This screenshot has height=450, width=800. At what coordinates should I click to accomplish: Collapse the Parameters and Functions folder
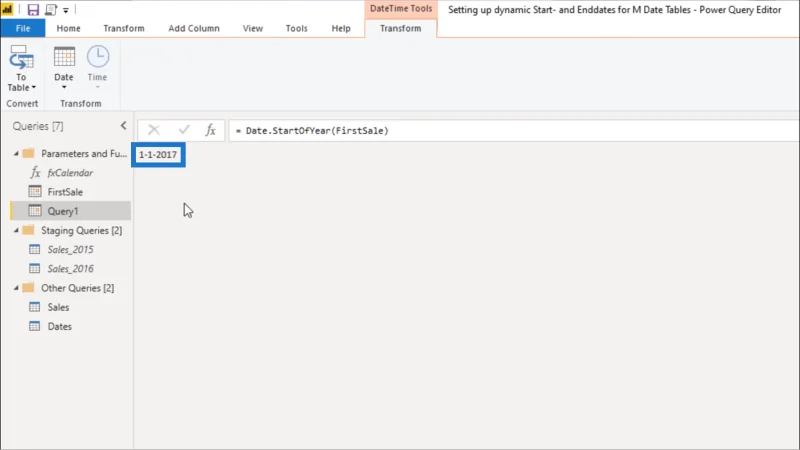point(16,154)
